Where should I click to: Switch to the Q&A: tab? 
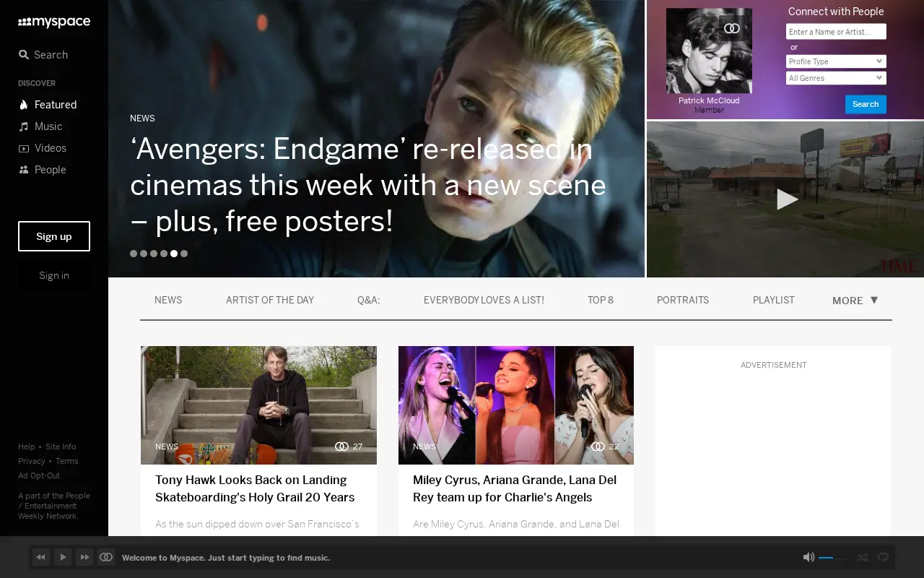click(x=368, y=300)
